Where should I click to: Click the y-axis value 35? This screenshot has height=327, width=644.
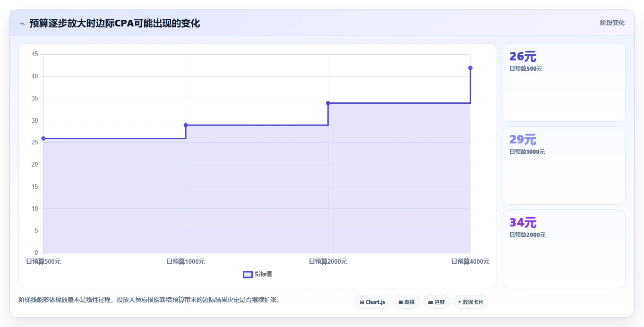coord(34,99)
